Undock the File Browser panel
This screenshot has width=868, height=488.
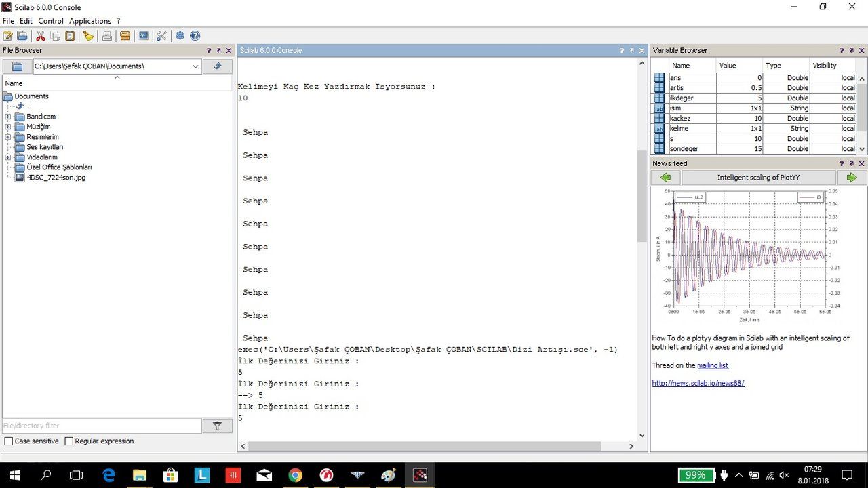(218, 51)
